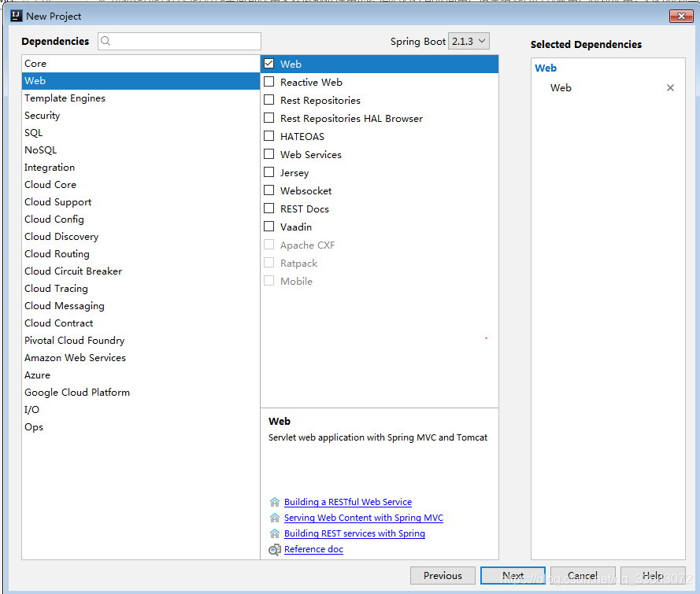
Task: Check the Web Services dependency checkbox
Action: click(x=269, y=154)
